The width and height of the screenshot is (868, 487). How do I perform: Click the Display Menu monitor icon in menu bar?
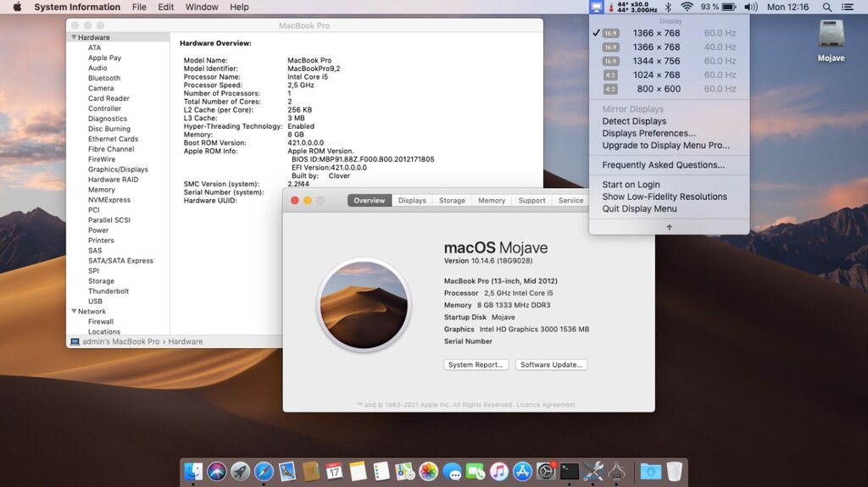596,7
